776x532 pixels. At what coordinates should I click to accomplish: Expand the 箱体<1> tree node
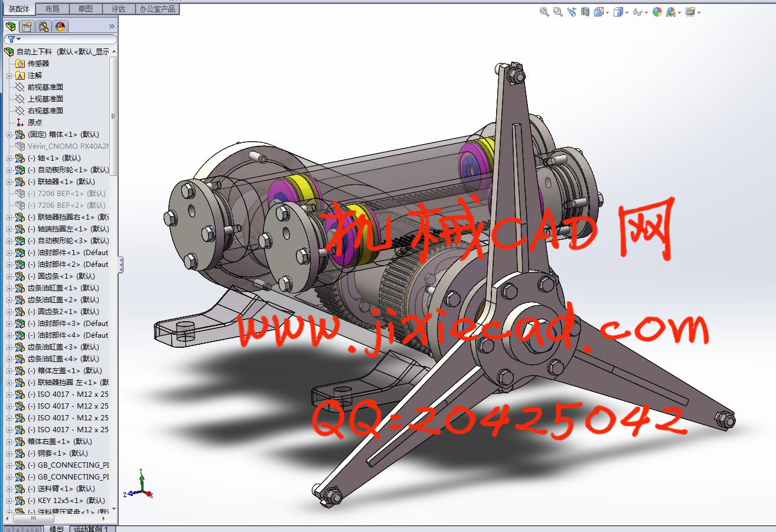(9, 135)
